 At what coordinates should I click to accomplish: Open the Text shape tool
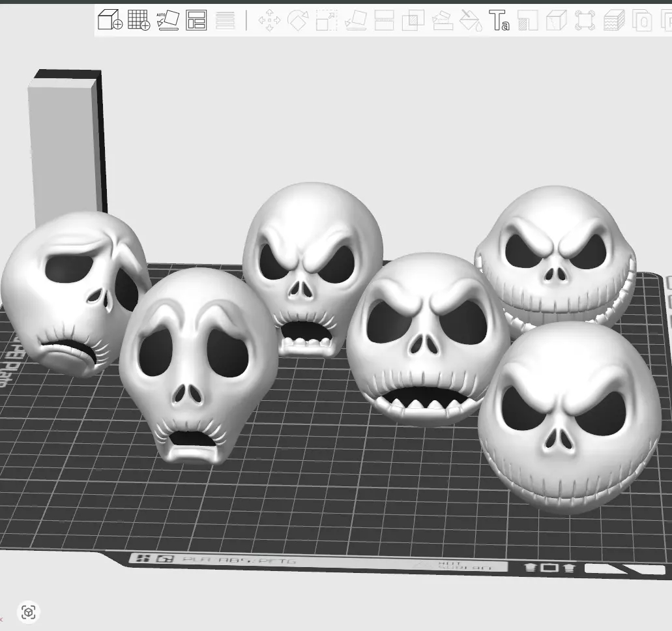tap(499, 20)
